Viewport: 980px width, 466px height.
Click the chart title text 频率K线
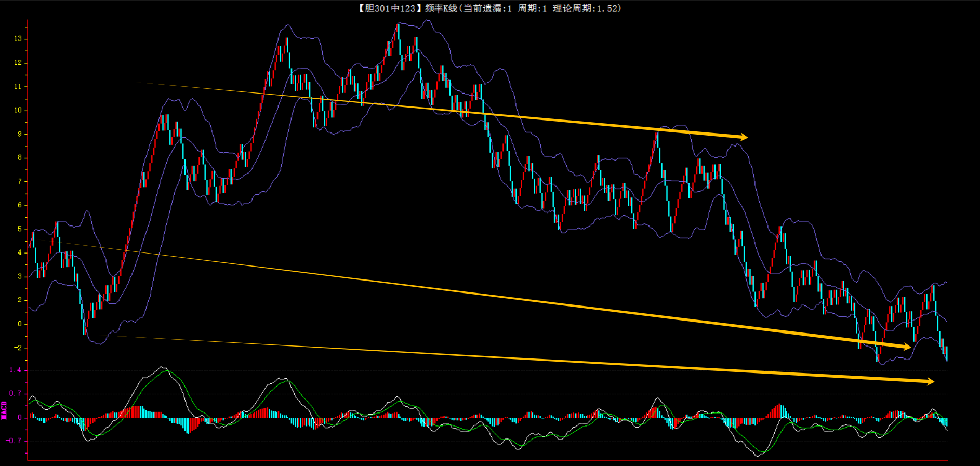pos(441,8)
